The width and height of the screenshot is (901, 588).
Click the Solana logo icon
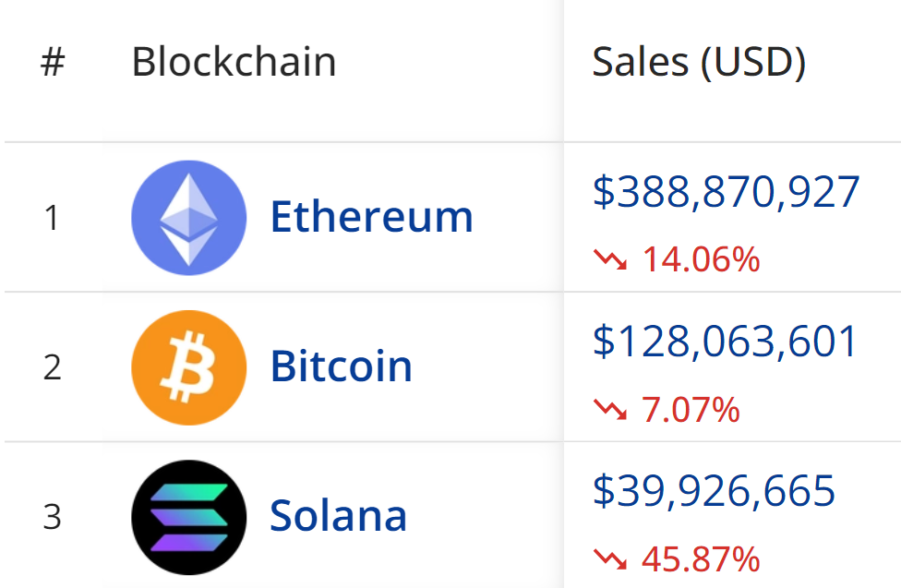(x=189, y=516)
